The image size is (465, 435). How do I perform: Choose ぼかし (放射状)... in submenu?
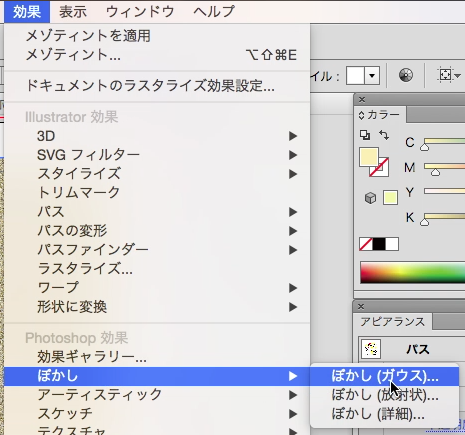click(x=385, y=395)
